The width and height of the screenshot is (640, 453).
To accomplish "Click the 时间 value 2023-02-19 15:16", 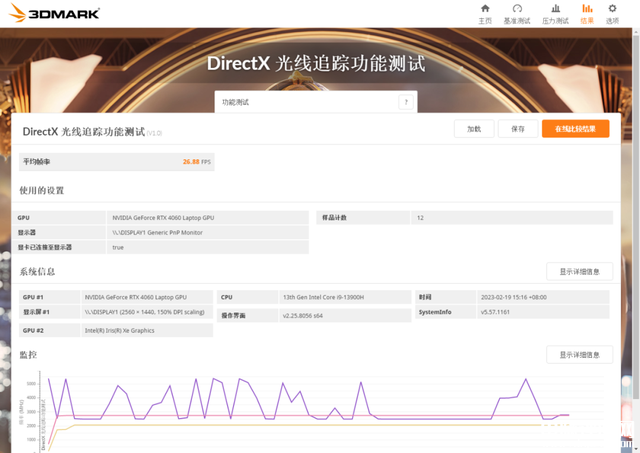I will 513,297.
